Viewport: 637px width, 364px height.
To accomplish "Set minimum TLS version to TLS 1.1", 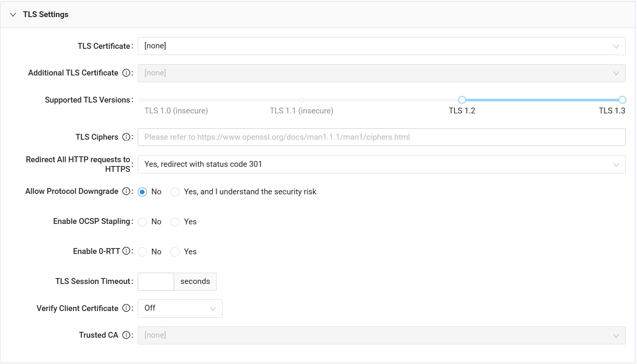I will (x=301, y=100).
